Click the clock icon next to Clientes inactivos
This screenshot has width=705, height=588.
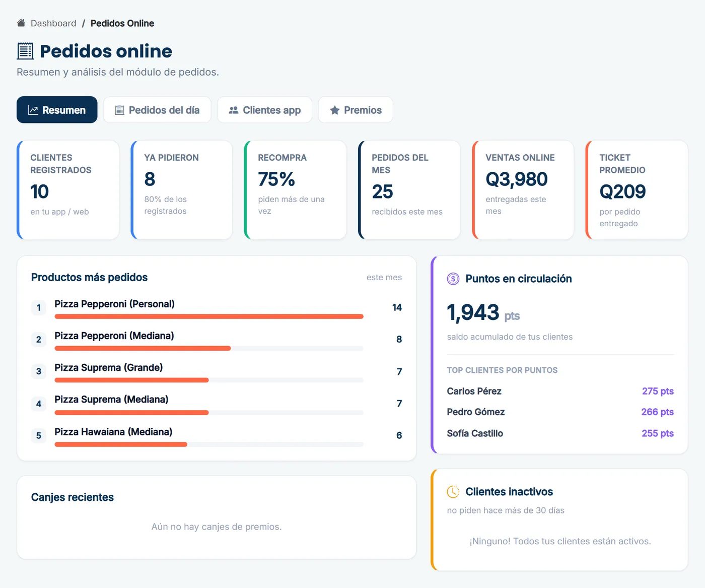click(x=453, y=492)
